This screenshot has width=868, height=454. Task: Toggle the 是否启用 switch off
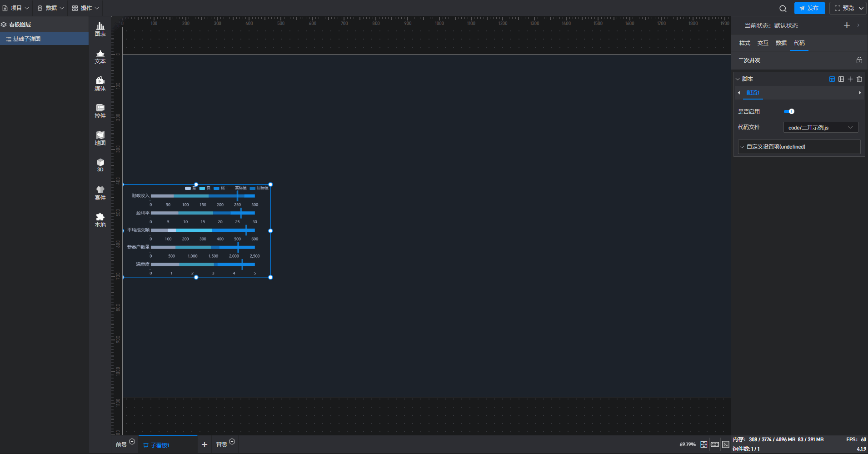pyautogui.click(x=789, y=111)
